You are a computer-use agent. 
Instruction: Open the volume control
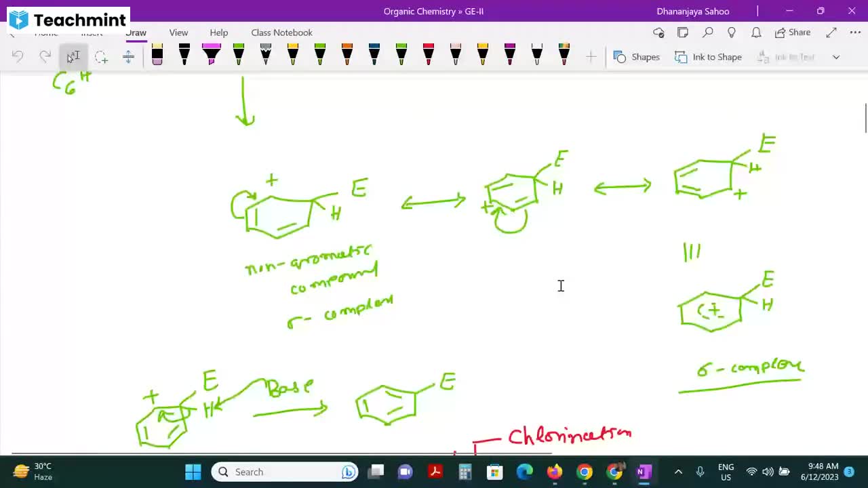768,472
